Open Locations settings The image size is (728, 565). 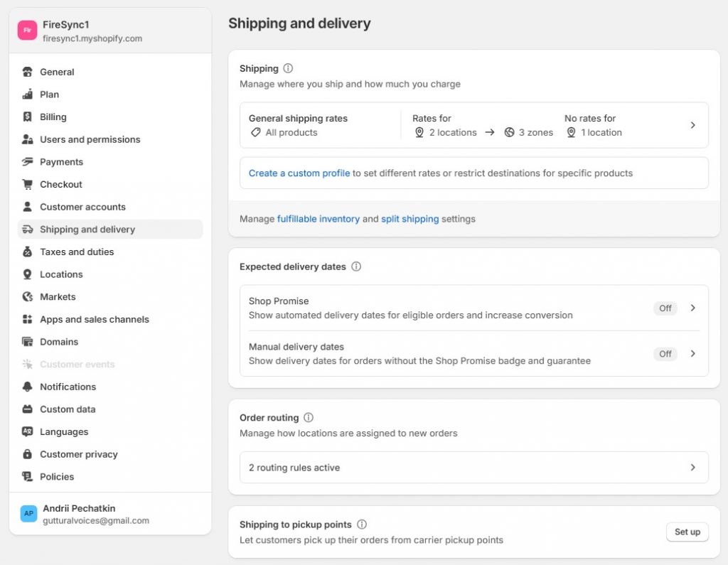pos(110,274)
